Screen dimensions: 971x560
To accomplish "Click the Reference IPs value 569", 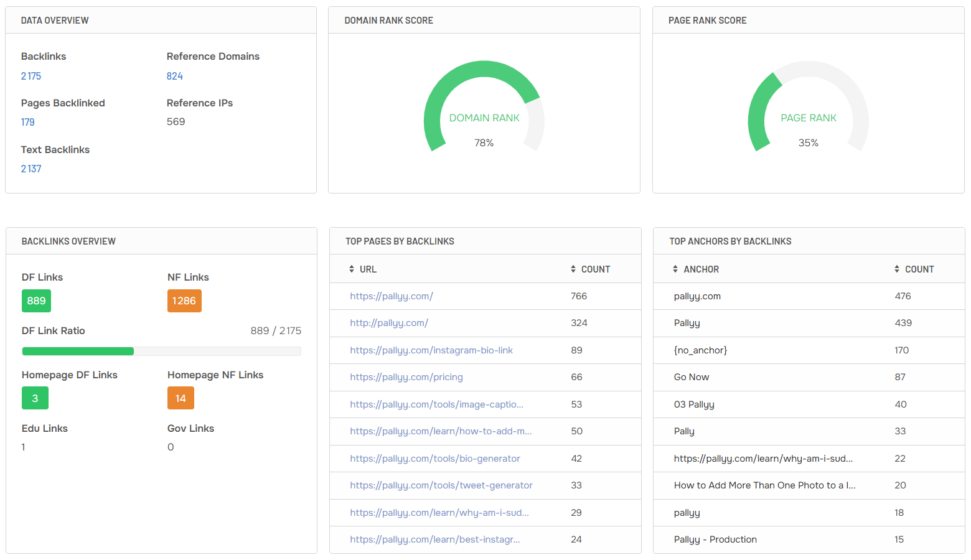I will coord(176,122).
